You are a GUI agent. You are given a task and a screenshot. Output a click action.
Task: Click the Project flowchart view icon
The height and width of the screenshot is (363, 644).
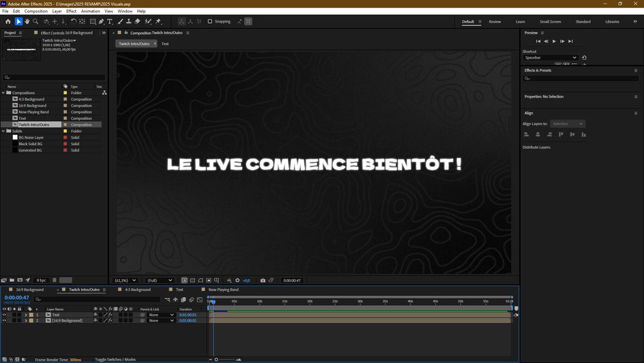coord(104,93)
